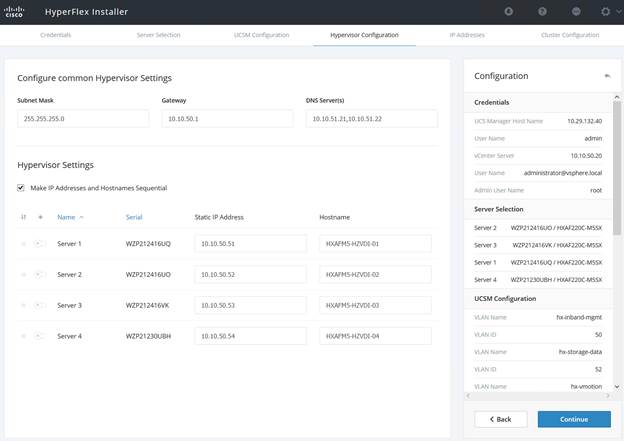Screen dimensions: 624x441
Task: Click the drag handle icon for Server 3
Action: (23, 305)
